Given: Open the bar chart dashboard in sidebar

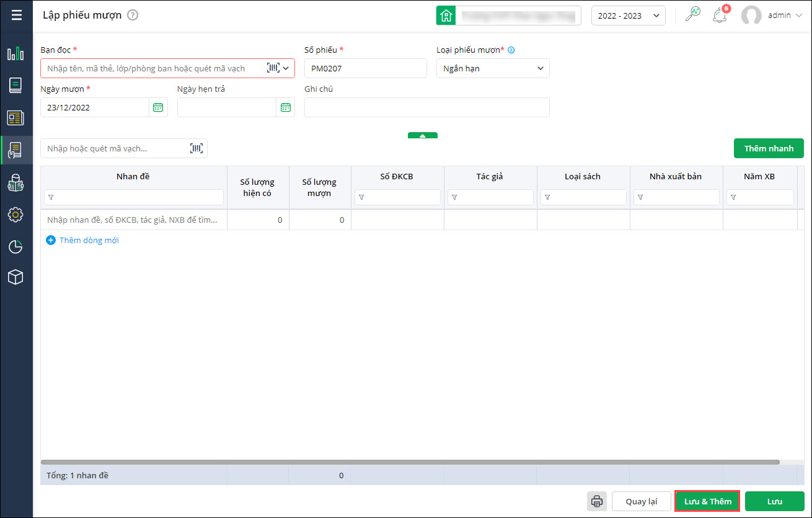Looking at the screenshot, I should point(15,53).
